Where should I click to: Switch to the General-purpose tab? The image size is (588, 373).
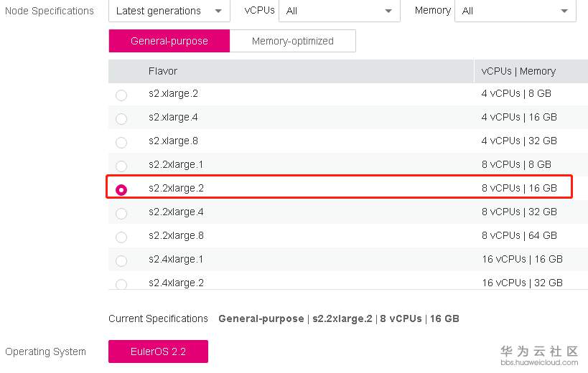(169, 41)
